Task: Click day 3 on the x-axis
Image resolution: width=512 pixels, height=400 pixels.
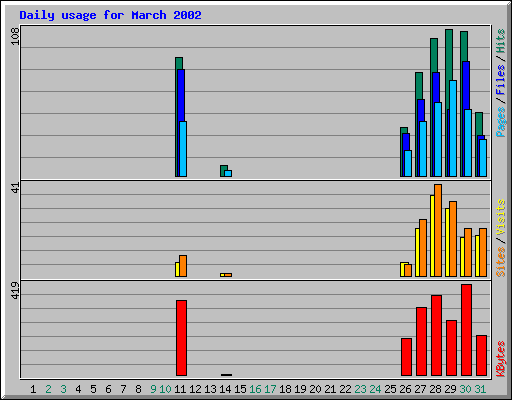Action: [63, 389]
